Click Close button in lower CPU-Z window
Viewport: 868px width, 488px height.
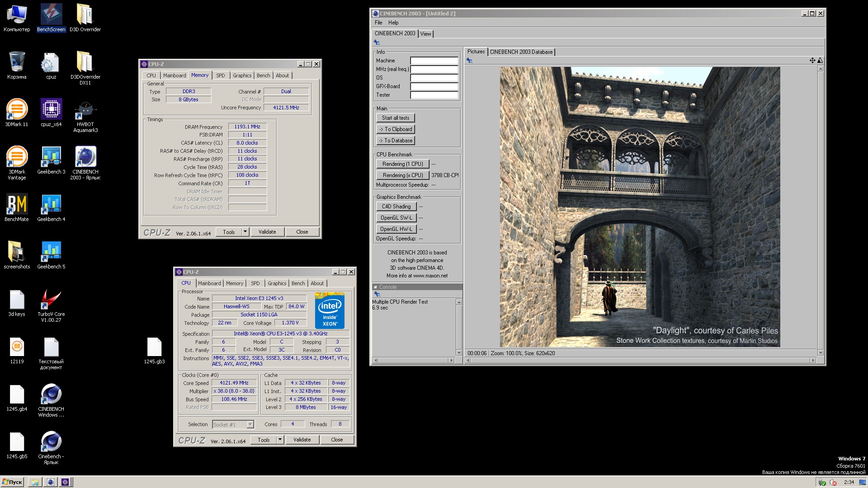click(x=337, y=440)
